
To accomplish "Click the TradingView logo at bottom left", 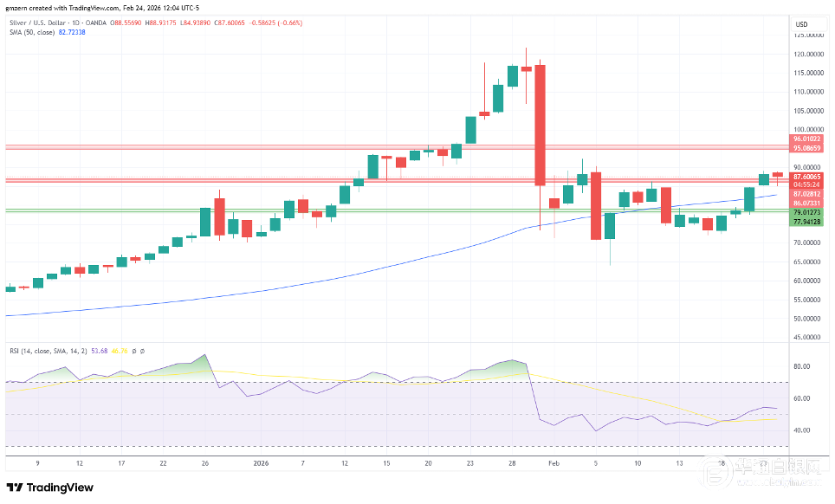I will (50, 488).
